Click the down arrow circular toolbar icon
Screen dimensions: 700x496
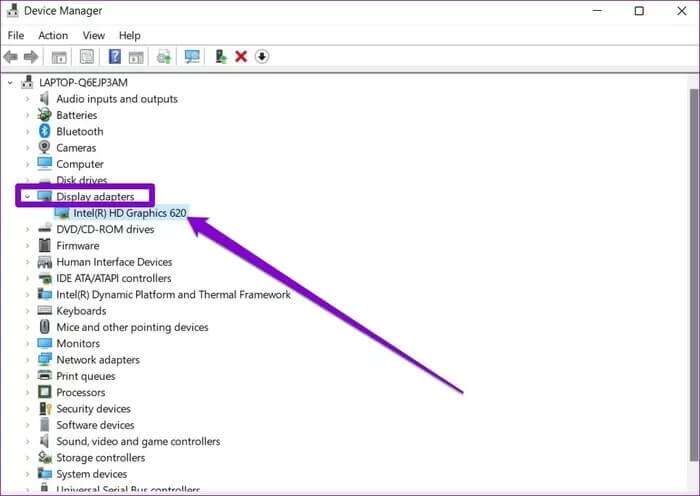(262, 57)
